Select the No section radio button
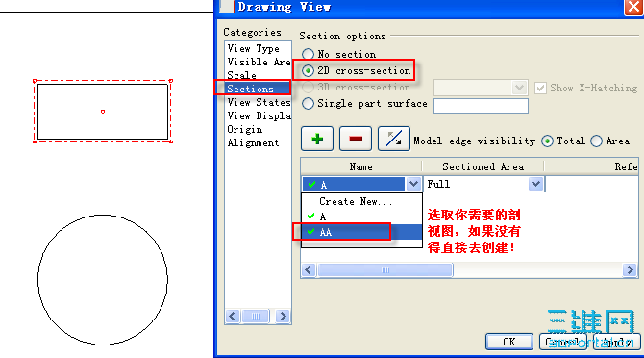The width and height of the screenshot is (644, 358). (308, 54)
